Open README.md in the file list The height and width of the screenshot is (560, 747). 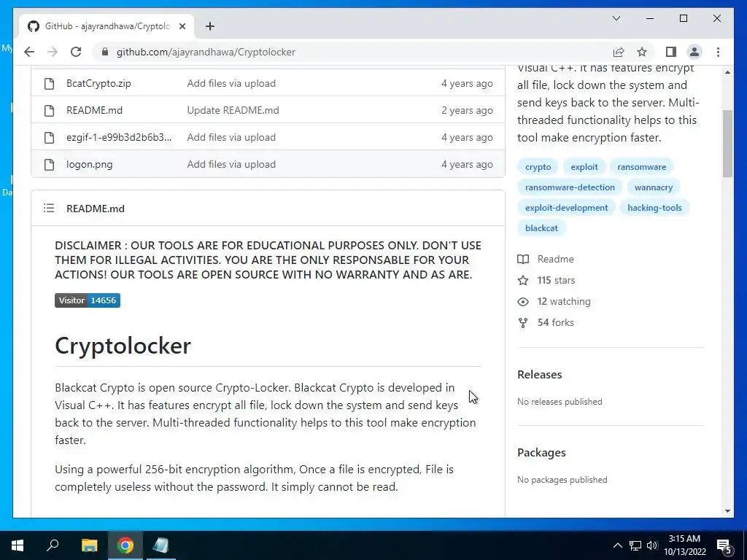[94, 111]
